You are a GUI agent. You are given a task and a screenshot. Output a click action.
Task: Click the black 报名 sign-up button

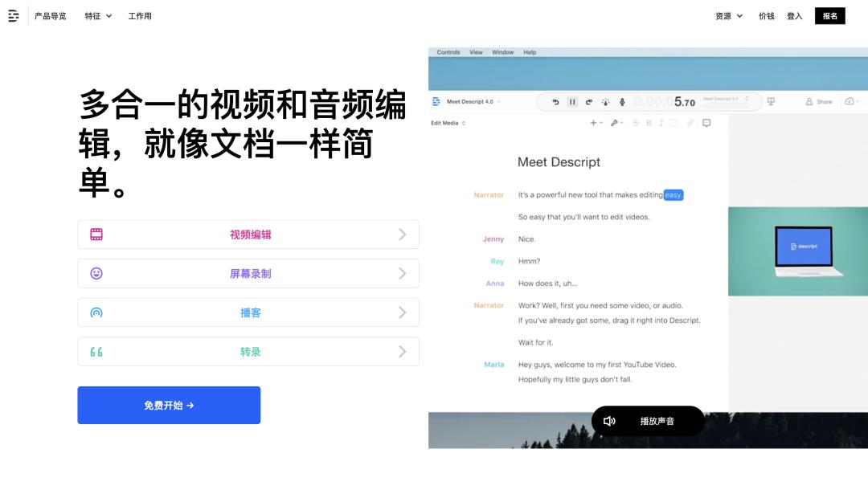829,16
